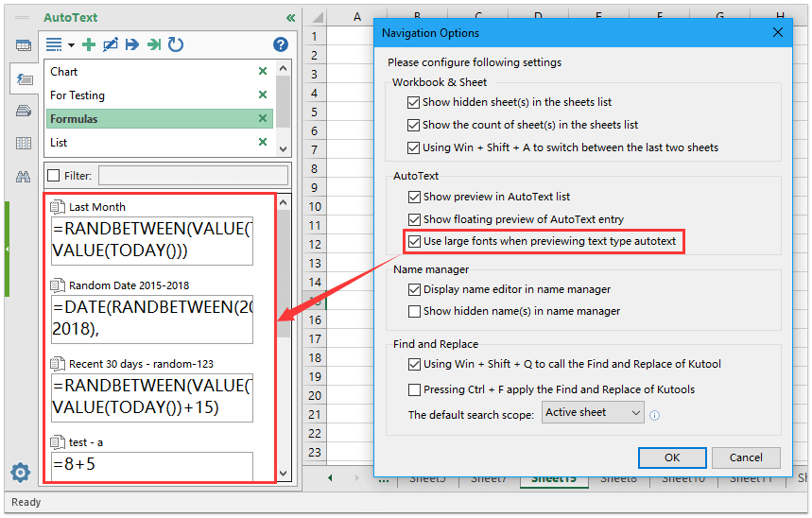Click the info icon beside search scope
The height and width of the screenshot is (518, 812).
click(654, 415)
